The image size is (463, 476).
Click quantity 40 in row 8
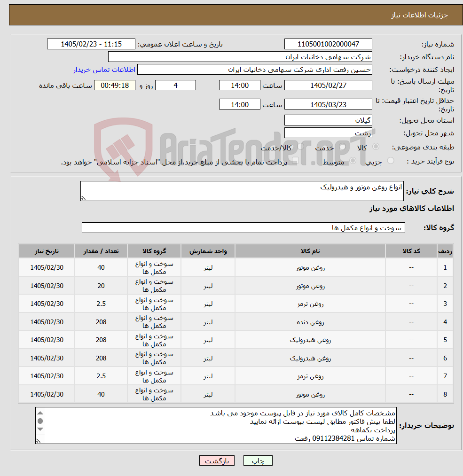point(101,394)
